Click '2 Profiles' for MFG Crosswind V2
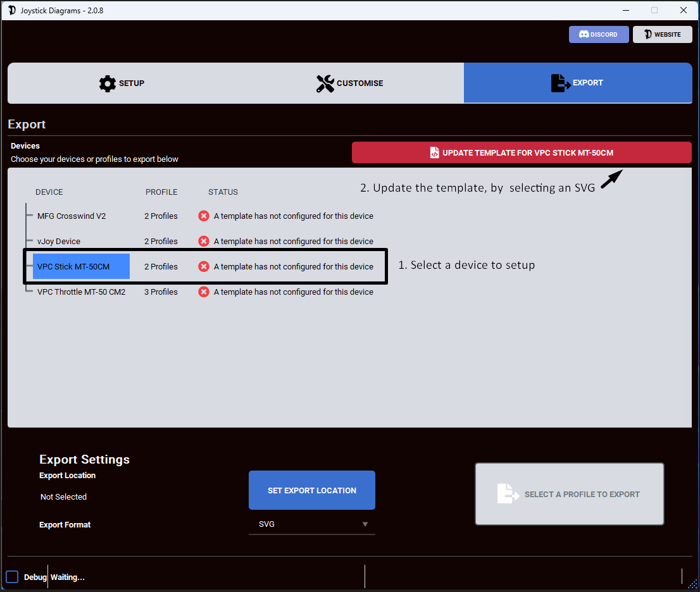700x592 pixels. tap(161, 216)
